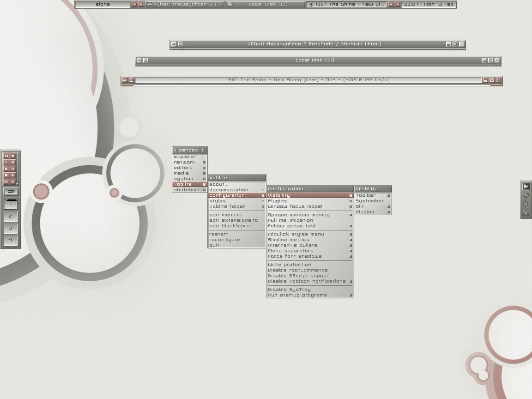Expand the Toolbar visibility submenu
532x399 pixels.
point(372,195)
